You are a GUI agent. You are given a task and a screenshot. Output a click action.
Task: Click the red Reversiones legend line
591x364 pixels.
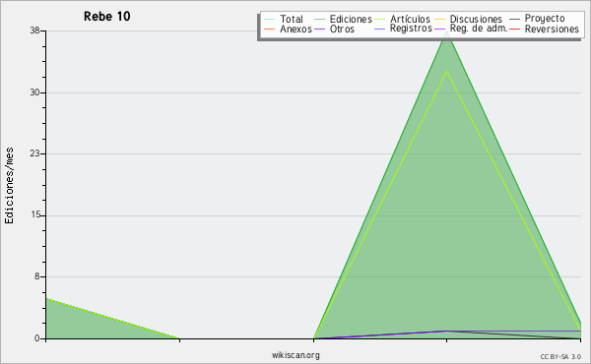[x=514, y=29]
